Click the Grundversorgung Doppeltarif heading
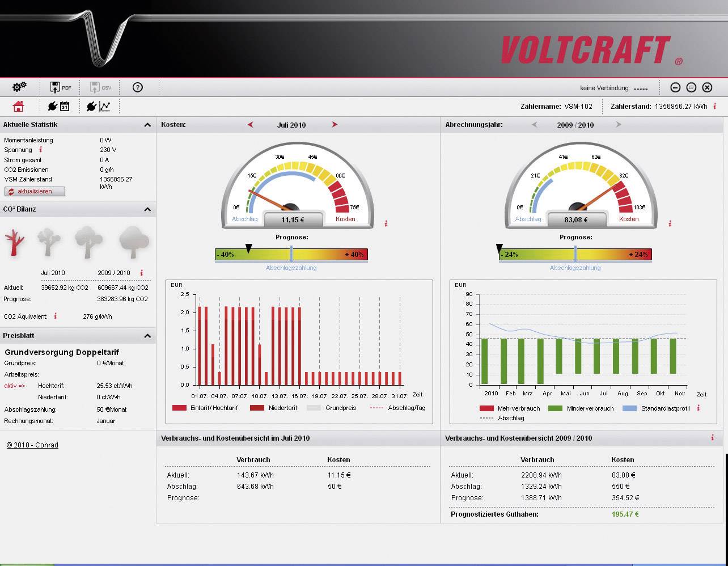The image size is (728, 566). coord(62,352)
